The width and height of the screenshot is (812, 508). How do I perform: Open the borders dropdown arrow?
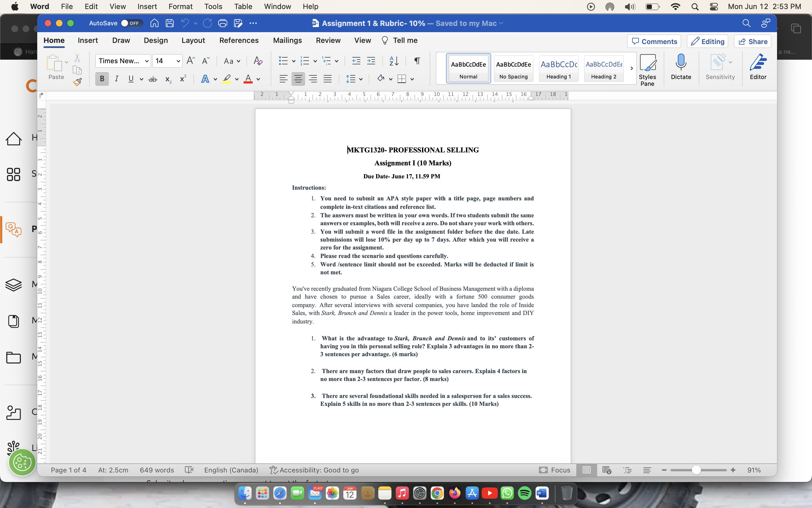[412, 79]
